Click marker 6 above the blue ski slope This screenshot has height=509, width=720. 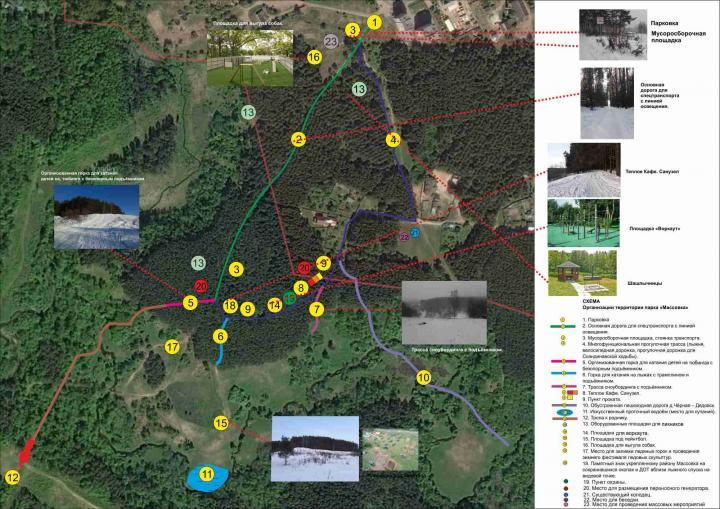pos(220,336)
